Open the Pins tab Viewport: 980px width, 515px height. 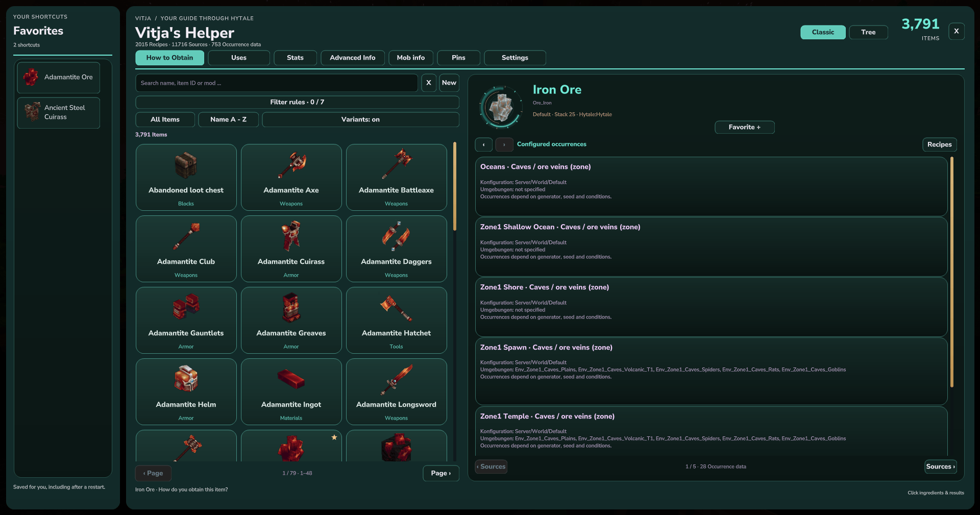click(458, 58)
